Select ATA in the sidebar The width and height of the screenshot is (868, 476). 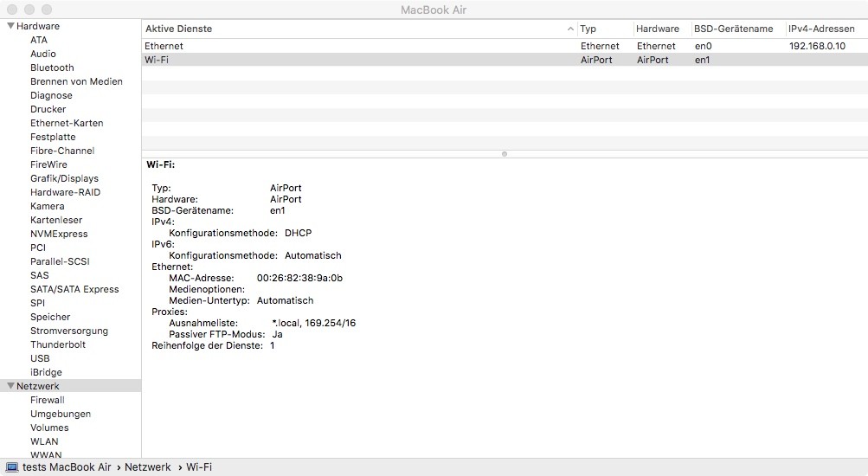pyautogui.click(x=39, y=40)
